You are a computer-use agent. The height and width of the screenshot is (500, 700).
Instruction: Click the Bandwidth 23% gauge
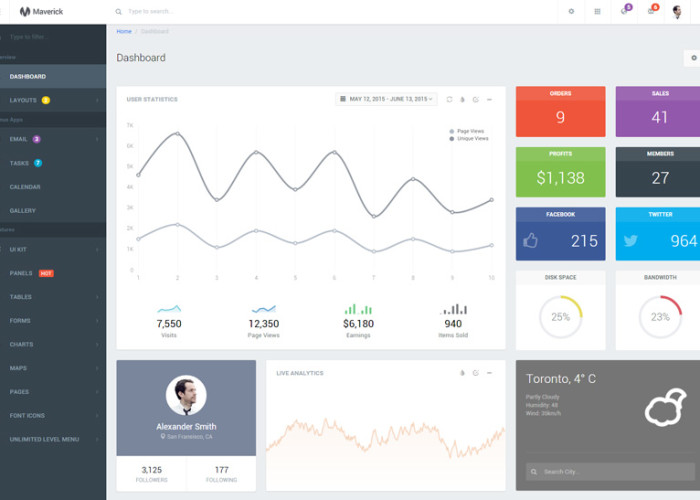tap(660, 317)
